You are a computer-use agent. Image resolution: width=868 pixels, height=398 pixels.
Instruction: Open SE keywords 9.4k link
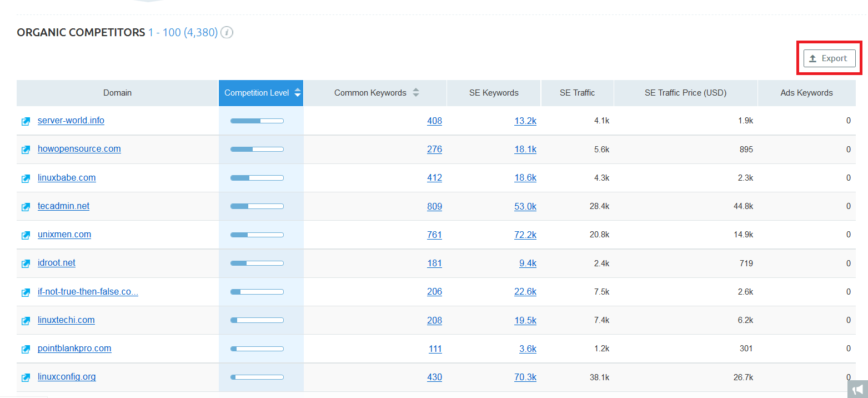click(x=528, y=263)
